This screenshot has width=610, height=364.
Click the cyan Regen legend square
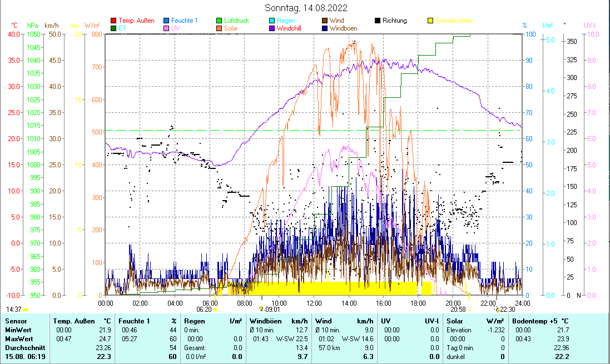pos(272,21)
